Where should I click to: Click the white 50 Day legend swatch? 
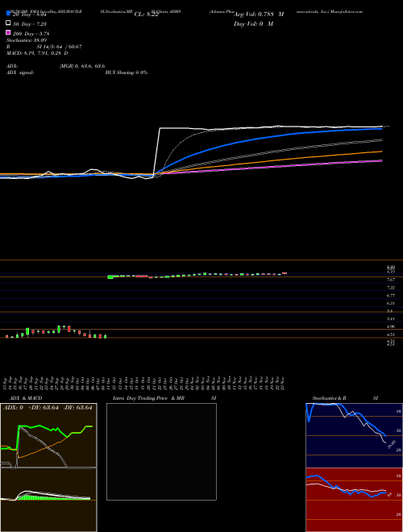[8, 23]
